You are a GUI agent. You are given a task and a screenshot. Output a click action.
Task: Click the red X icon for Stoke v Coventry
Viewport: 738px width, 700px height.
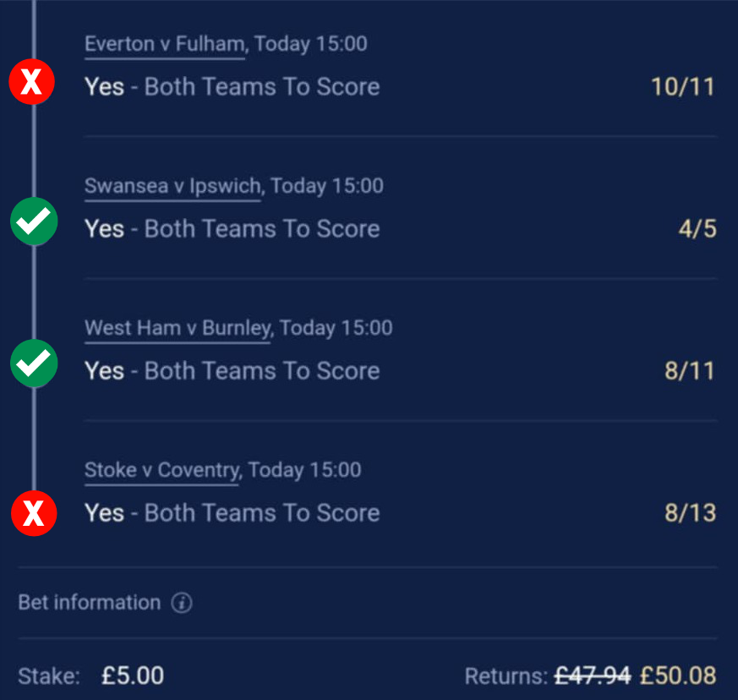tap(33, 513)
